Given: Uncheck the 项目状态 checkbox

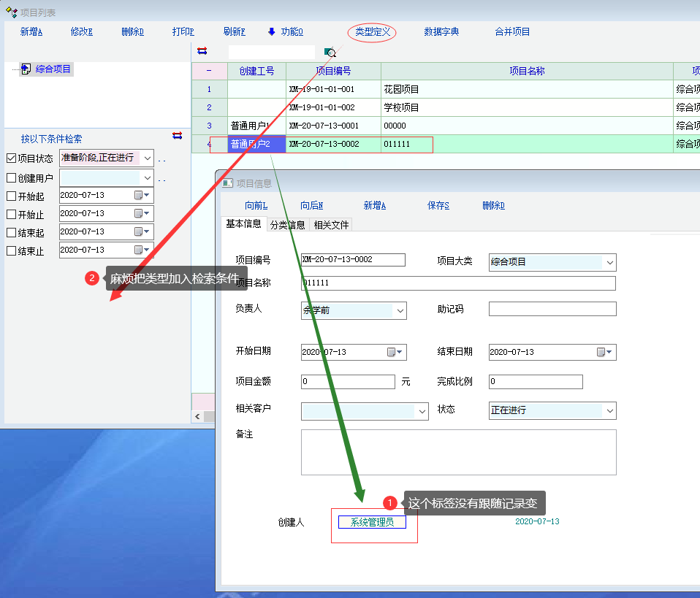Looking at the screenshot, I should (x=11, y=158).
